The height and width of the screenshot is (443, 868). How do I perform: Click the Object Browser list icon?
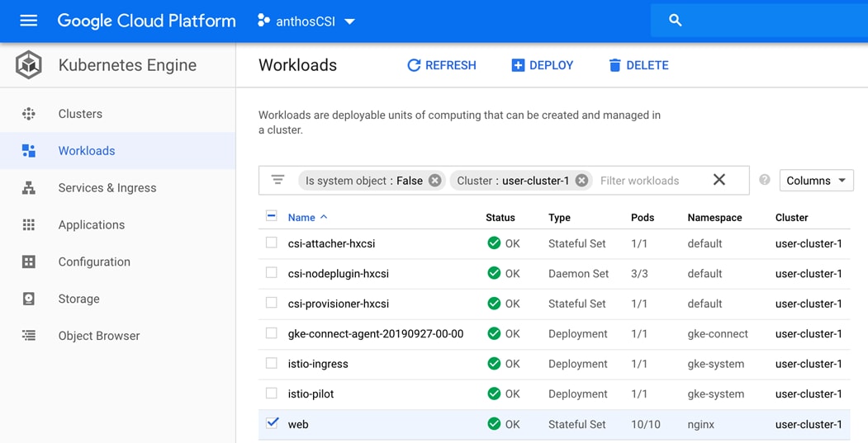click(x=29, y=335)
